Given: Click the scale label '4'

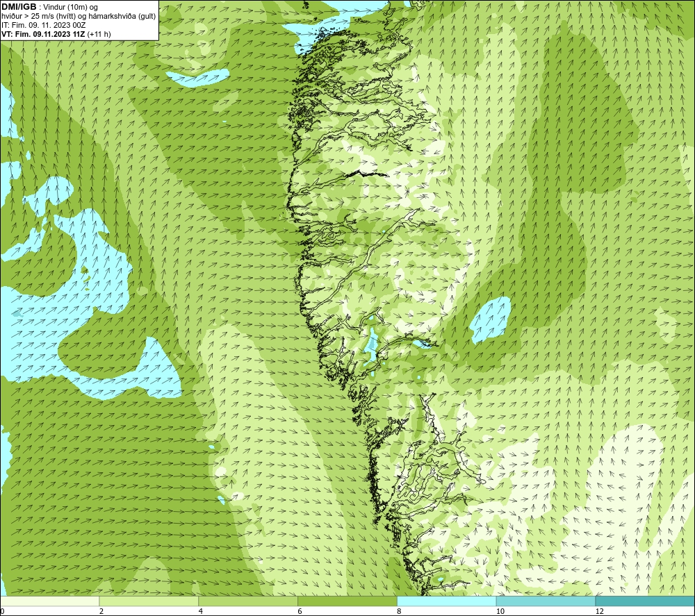Looking at the screenshot, I should (x=201, y=612).
